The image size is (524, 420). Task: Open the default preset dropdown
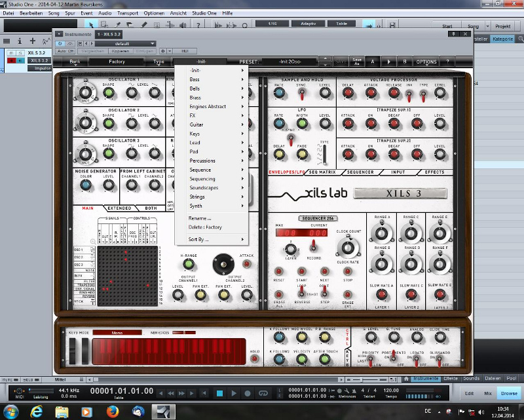(x=126, y=43)
